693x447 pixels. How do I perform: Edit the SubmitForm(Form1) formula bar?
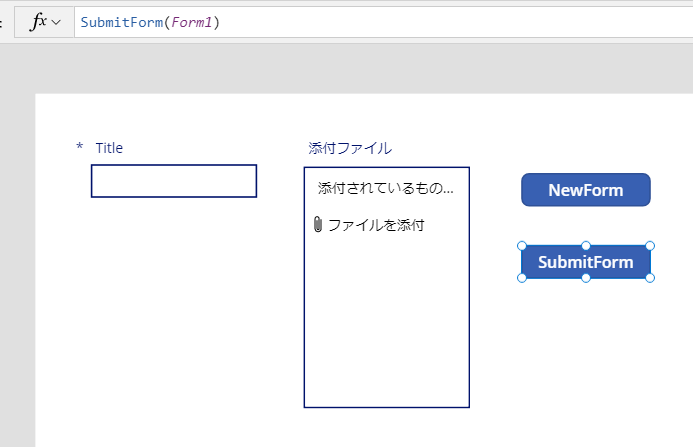[384, 22]
